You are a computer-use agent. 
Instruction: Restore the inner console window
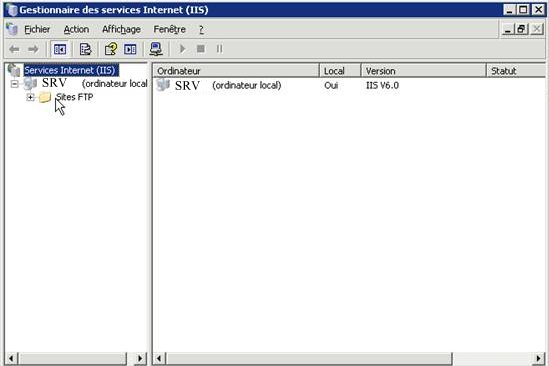click(x=521, y=29)
